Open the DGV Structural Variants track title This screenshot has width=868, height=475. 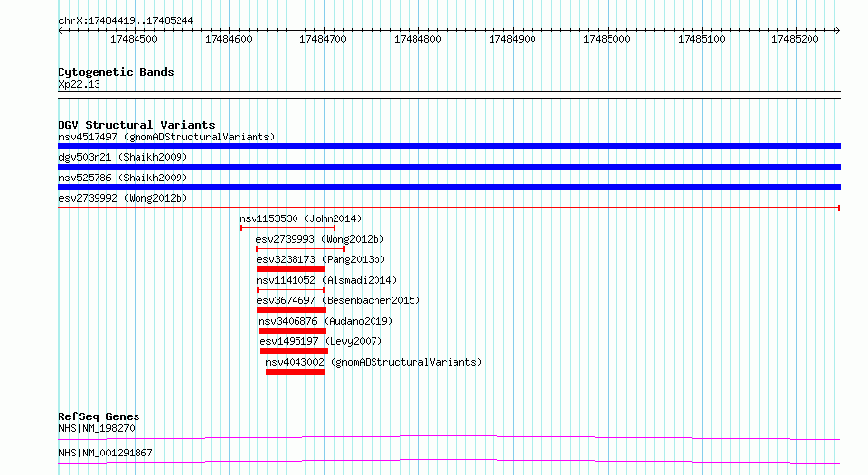pos(137,125)
